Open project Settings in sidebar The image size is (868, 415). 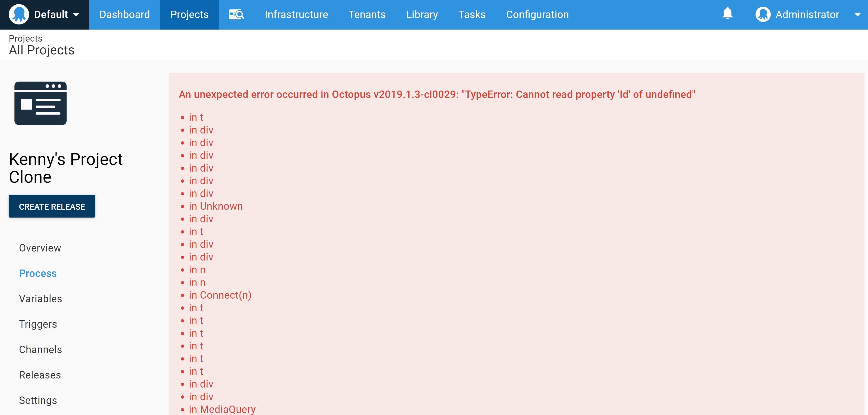[x=38, y=400]
